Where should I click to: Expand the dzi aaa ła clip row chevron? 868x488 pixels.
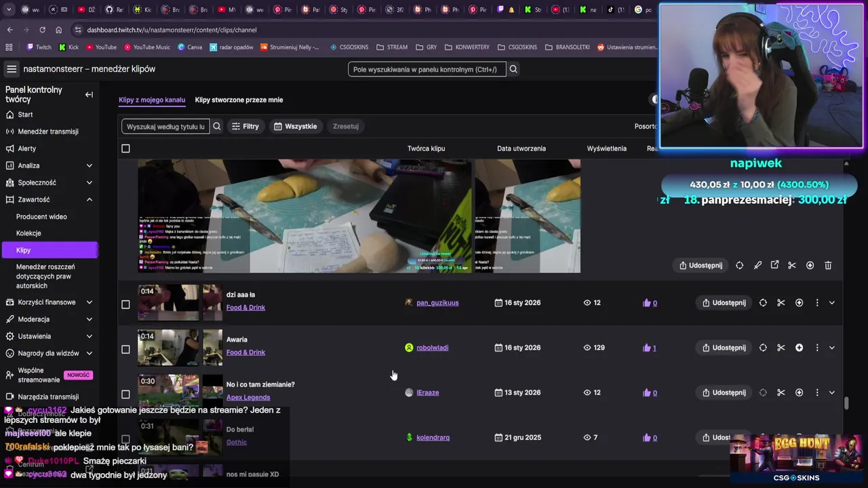click(832, 303)
